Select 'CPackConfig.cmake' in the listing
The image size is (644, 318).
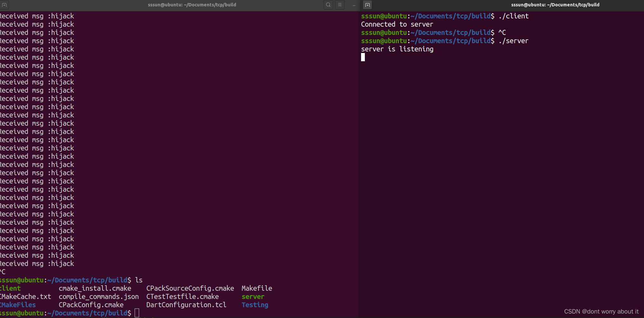[x=91, y=305]
